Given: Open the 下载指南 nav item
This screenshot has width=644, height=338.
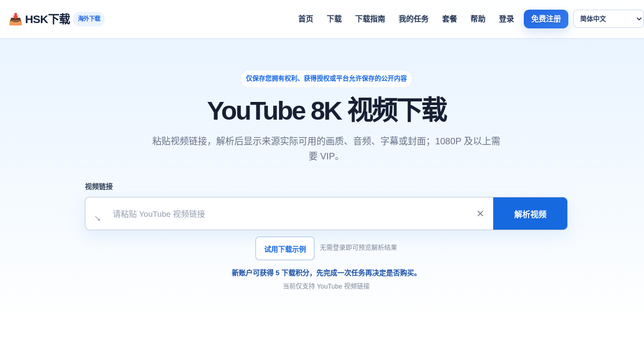Looking at the screenshot, I should pyautogui.click(x=370, y=19).
